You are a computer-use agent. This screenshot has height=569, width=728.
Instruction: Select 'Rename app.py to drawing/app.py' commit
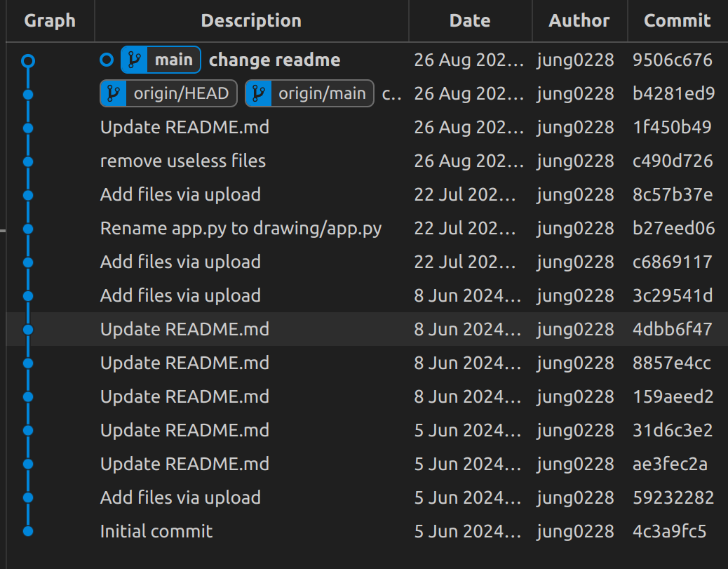click(x=241, y=229)
